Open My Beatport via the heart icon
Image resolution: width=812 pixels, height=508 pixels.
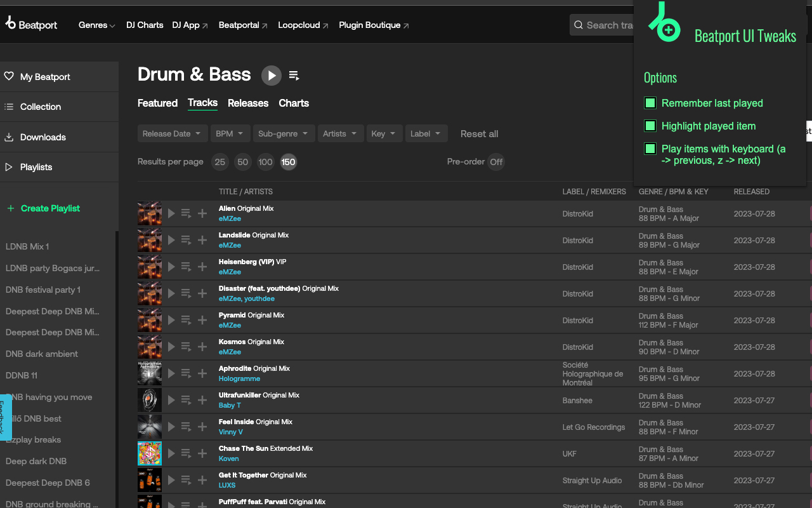coord(9,76)
